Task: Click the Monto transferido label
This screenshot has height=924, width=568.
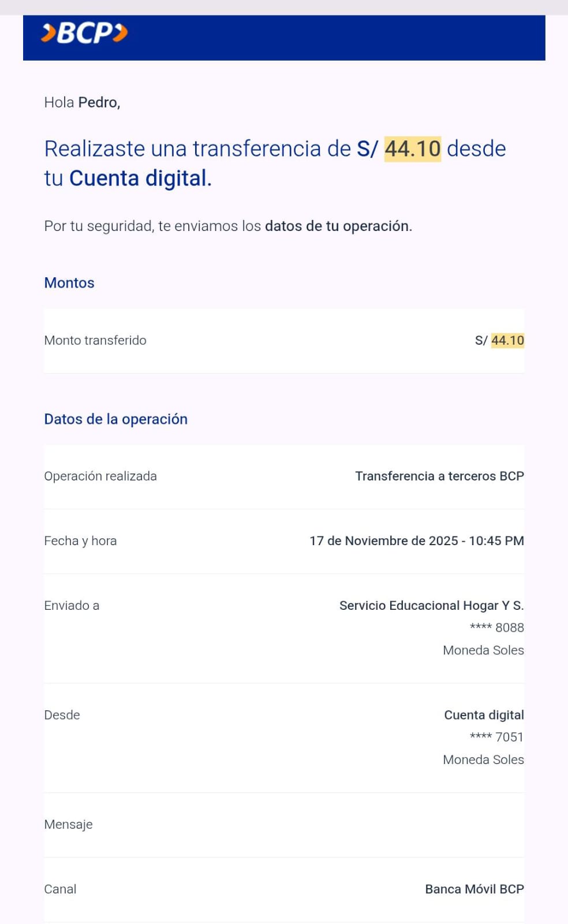Action: 95,341
